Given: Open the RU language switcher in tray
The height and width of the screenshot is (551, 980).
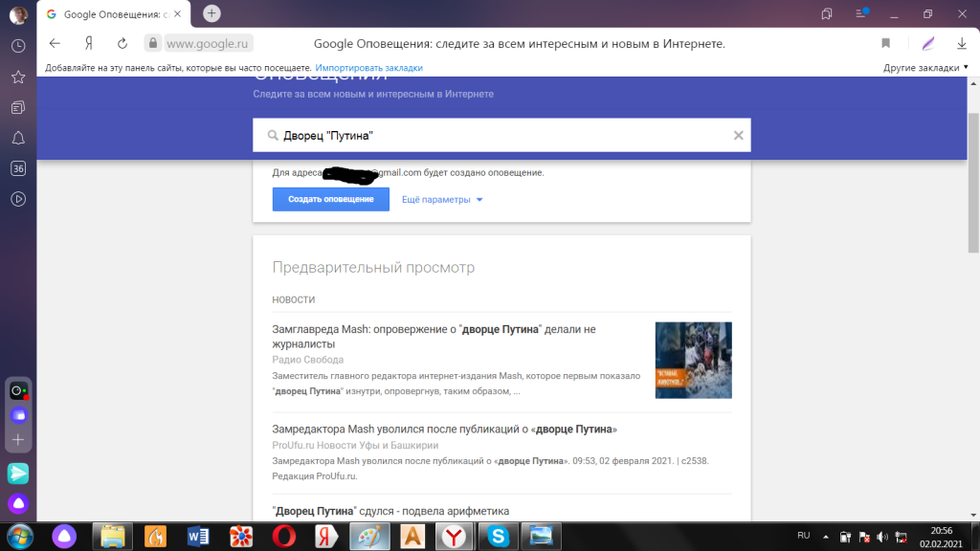Looking at the screenshot, I should tap(804, 535).
